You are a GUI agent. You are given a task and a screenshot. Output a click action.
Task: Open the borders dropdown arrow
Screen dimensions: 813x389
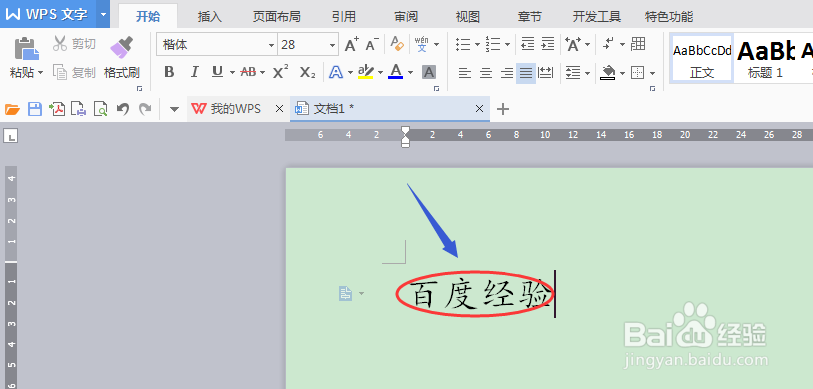(652, 73)
